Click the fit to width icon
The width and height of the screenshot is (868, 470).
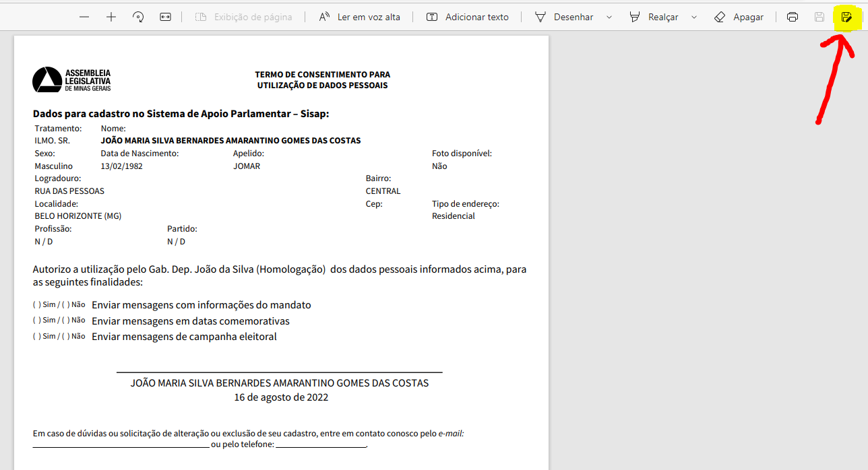(x=165, y=17)
